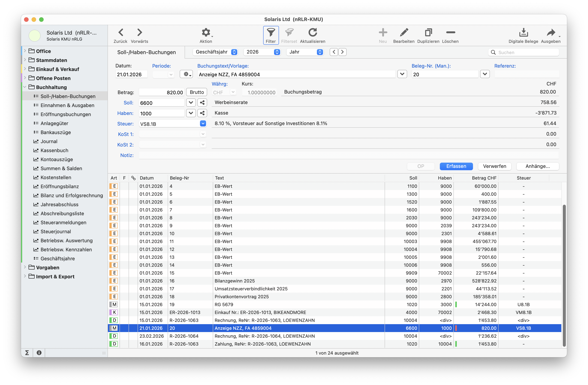Click the Filter funnel icon
Screen dimensions: 588x385
tap(271, 32)
